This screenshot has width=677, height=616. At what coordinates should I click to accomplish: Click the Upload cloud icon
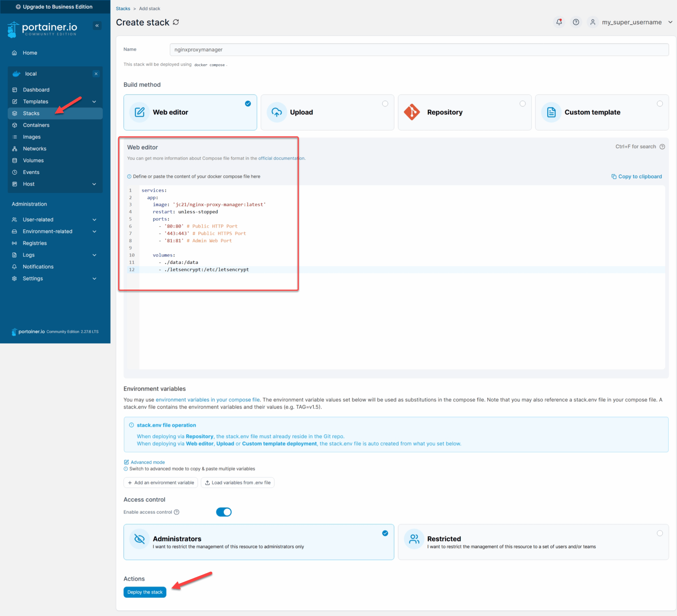[x=277, y=112]
